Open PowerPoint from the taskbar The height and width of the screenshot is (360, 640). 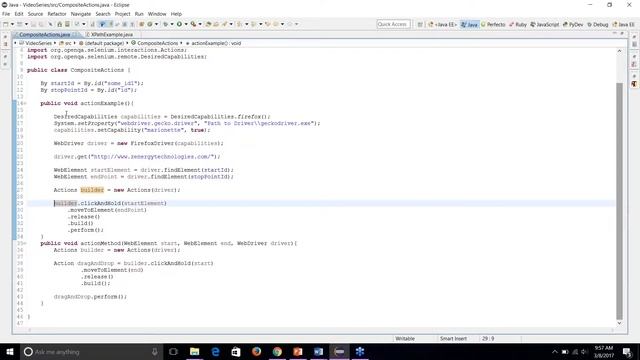pyautogui.click(x=298, y=351)
